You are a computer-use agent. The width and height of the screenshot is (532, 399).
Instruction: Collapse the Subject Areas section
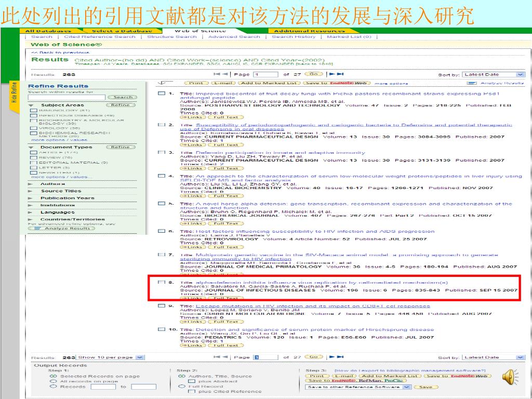pyautogui.click(x=32, y=105)
